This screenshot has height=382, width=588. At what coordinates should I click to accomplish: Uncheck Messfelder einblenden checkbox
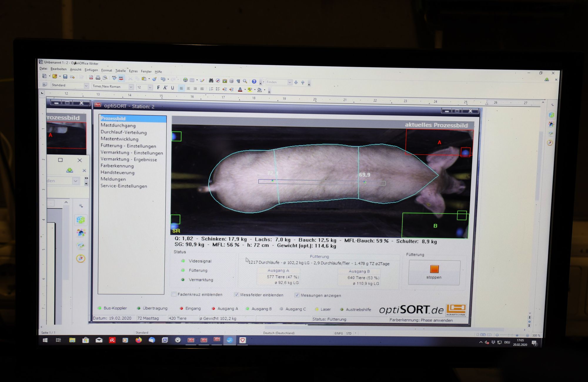tap(236, 295)
